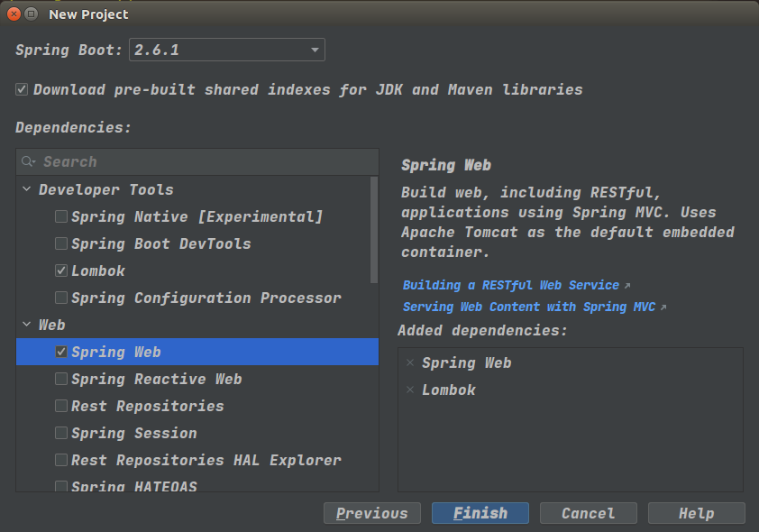Remove Spring Web from added dependencies
This screenshot has width=759, height=532.
click(410, 362)
